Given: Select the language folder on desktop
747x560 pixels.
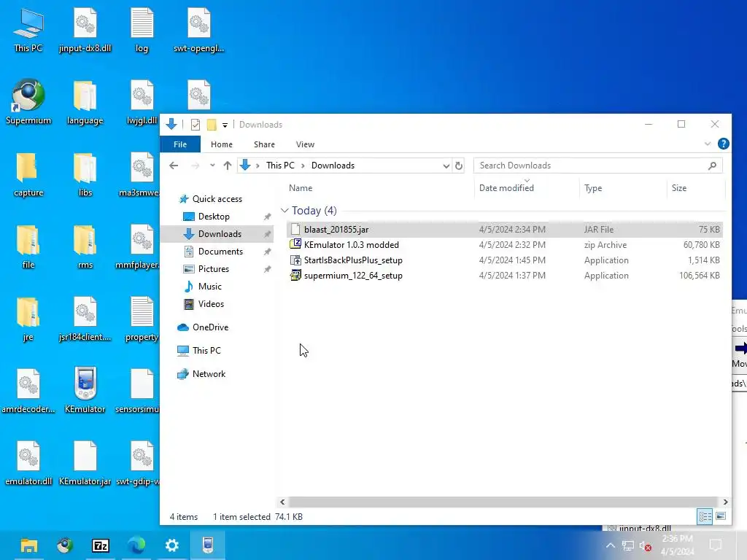Looking at the screenshot, I should click(85, 102).
